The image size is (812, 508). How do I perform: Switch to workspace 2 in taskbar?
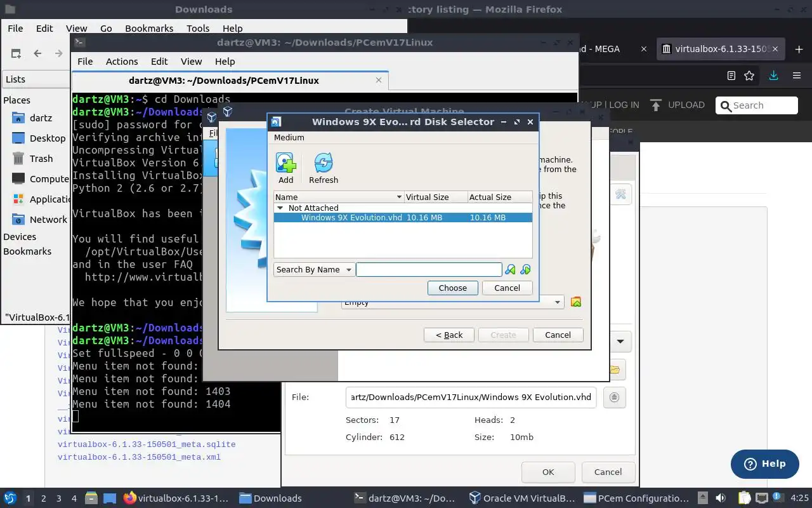[44, 498]
